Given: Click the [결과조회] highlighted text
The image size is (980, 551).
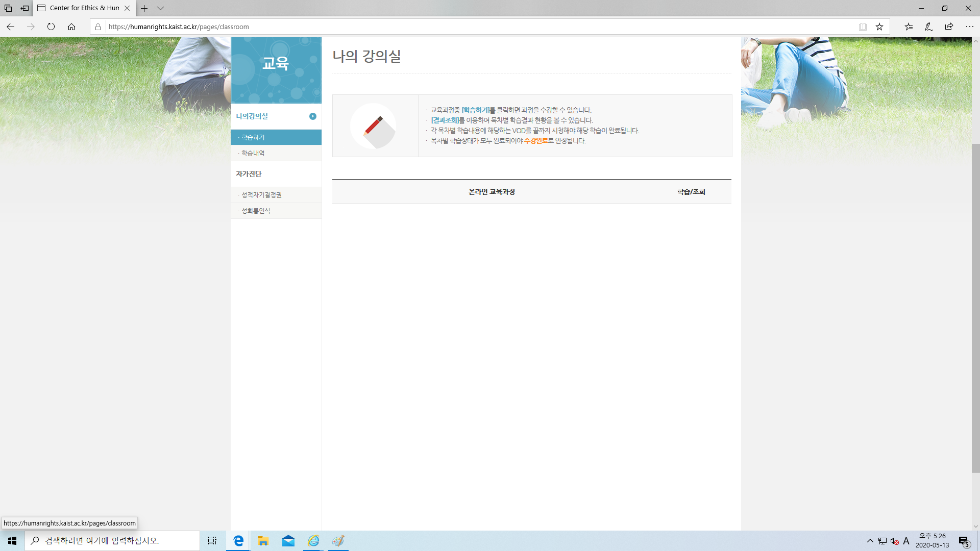Looking at the screenshot, I should [445, 120].
